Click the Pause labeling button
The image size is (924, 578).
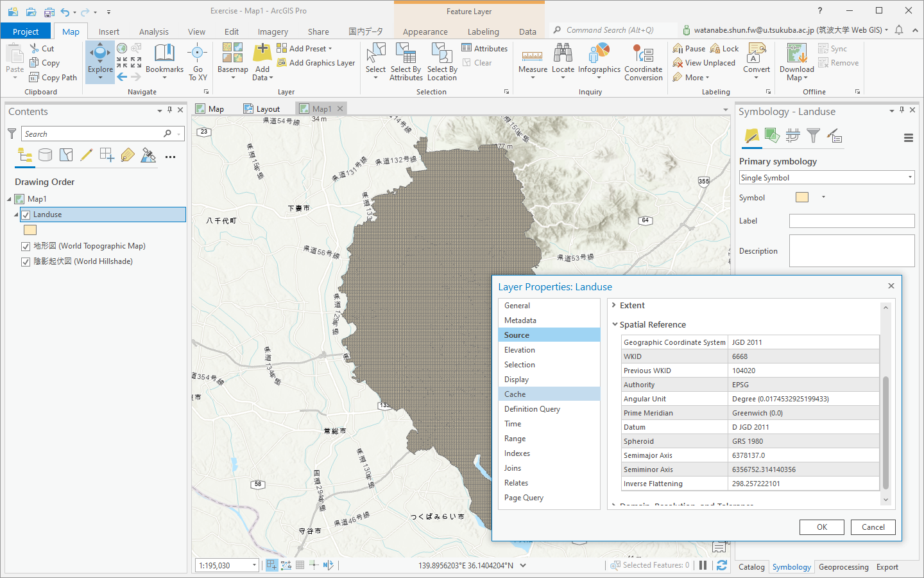(x=689, y=49)
